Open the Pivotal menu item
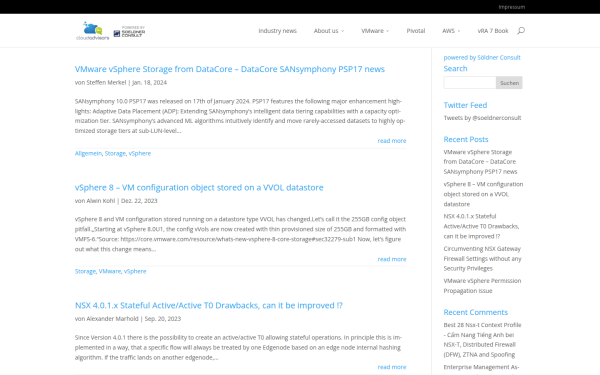The height and width of the screenshot is (375, 600). 416,31
